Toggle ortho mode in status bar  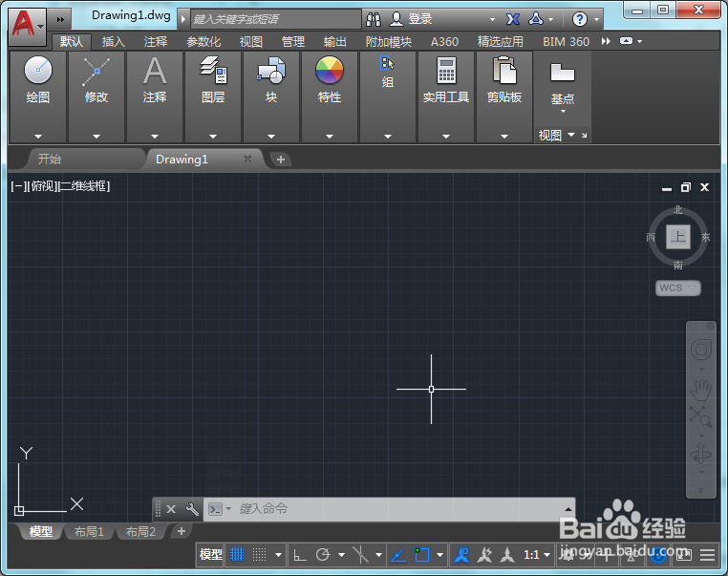[300, 555]
